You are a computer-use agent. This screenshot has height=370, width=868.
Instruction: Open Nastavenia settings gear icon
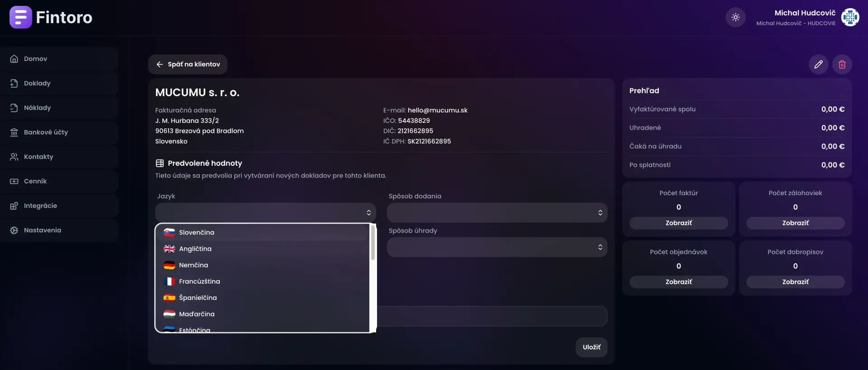[x=14, y=230]
